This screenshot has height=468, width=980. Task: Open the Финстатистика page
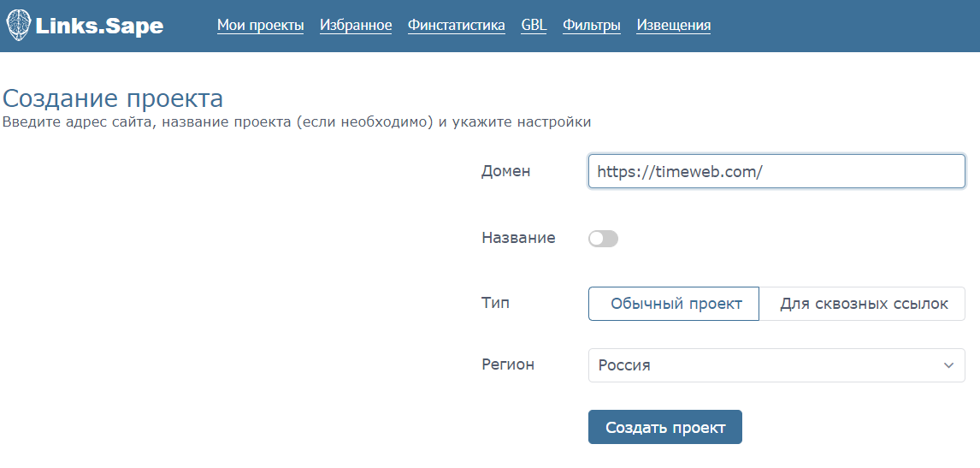[456, 26]
